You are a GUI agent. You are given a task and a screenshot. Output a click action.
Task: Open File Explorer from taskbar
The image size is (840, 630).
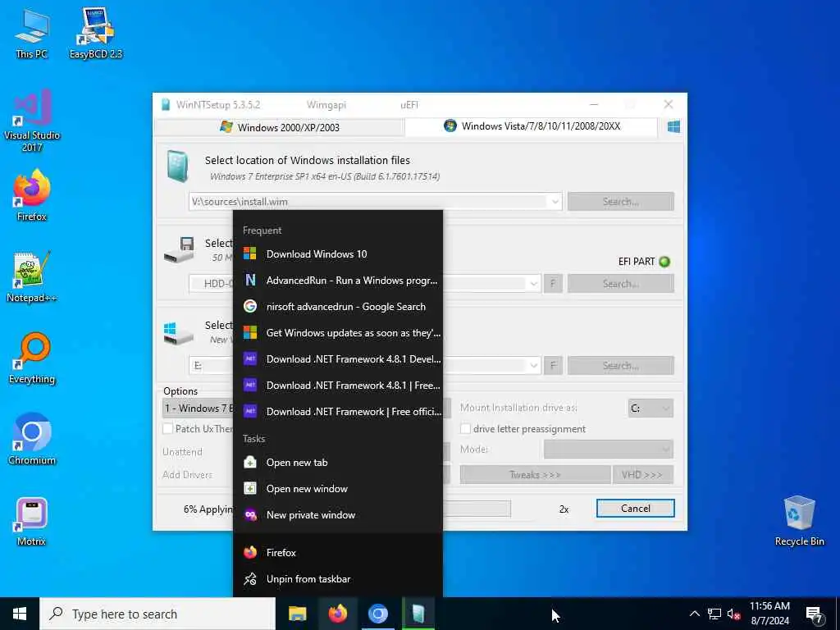pyautogui.click(x=297, y=614)
